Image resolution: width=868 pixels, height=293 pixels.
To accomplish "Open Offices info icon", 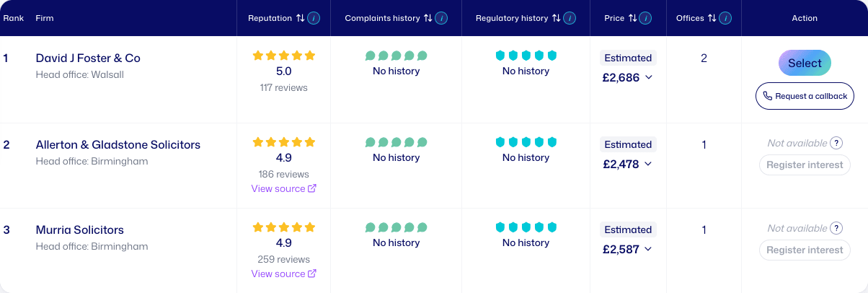I will point(725,18).
